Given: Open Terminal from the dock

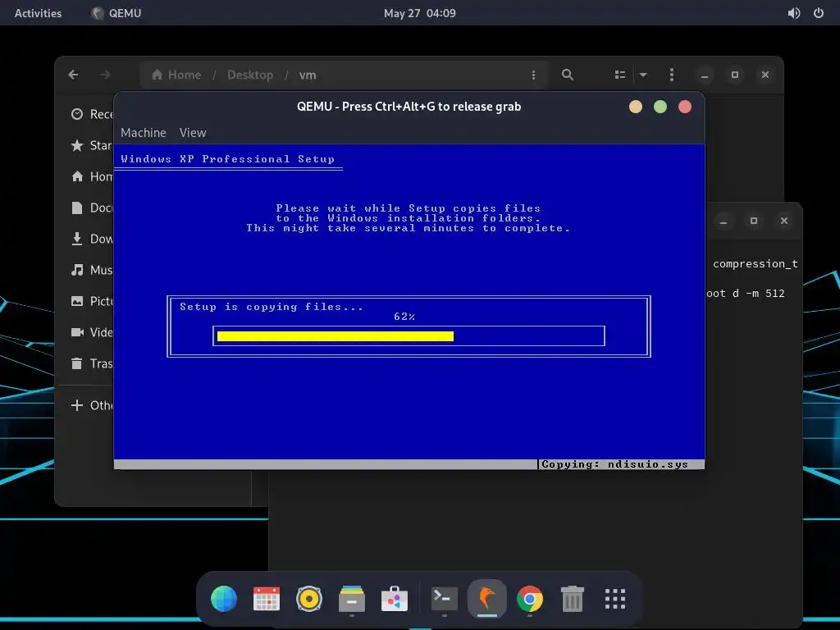Looking at the screenshot, I should [445, 598].
